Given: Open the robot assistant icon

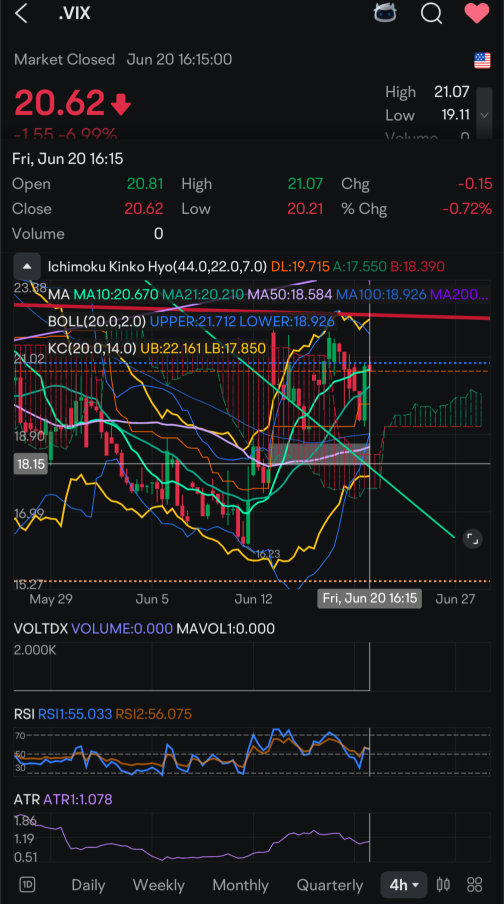Looking at the screenshot, I should pyautogui.click(x=385, y=12).
